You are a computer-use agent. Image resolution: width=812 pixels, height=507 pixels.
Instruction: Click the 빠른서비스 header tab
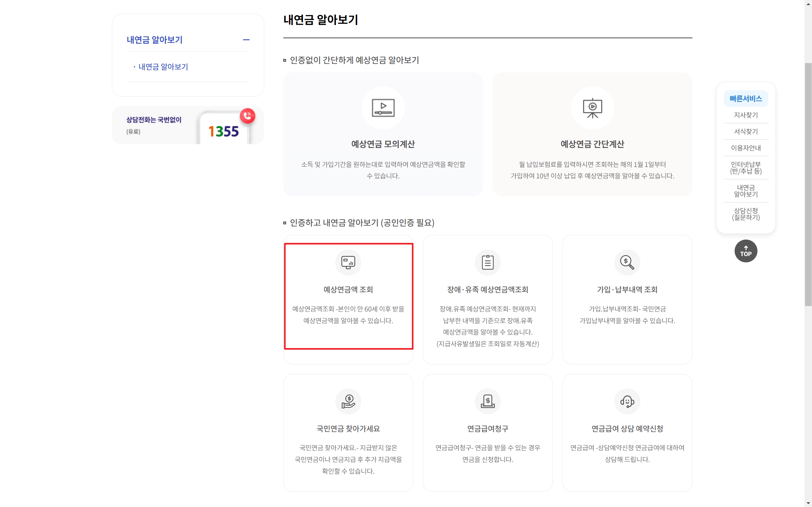click(x=746, y=99)
